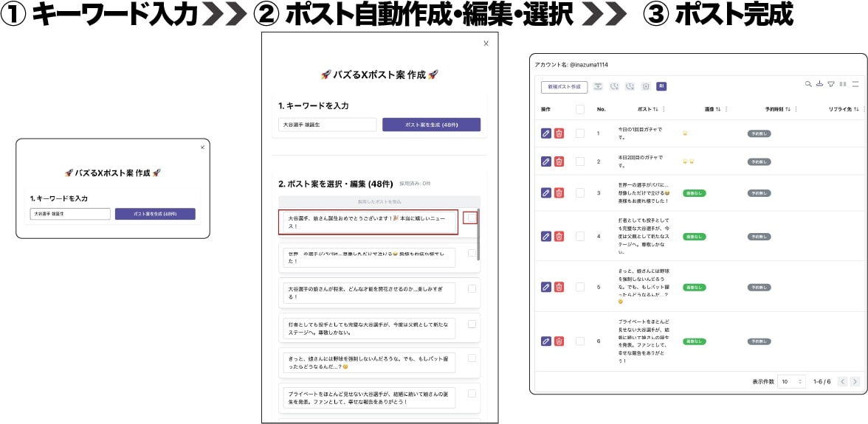Delete post No. 3 with trash icon
The width and height of the screenshot is (868, 424).
(x=559, y=193)
